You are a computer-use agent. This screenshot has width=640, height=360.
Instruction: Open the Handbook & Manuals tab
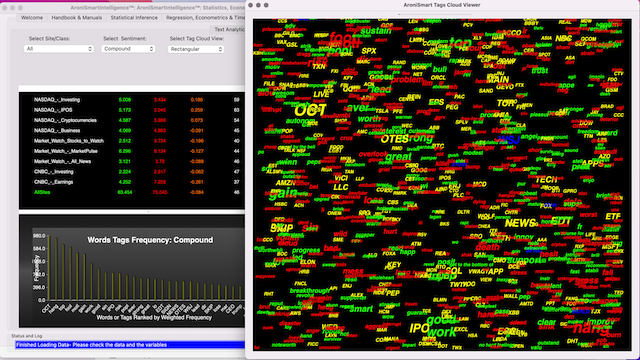click(77, 18)
